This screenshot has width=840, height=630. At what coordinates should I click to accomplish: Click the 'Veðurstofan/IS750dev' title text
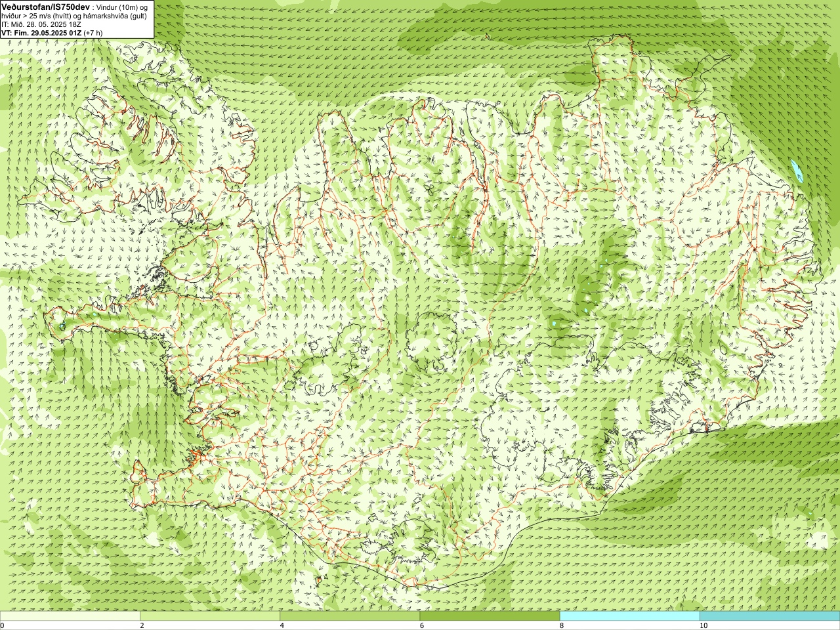[46, 7]
